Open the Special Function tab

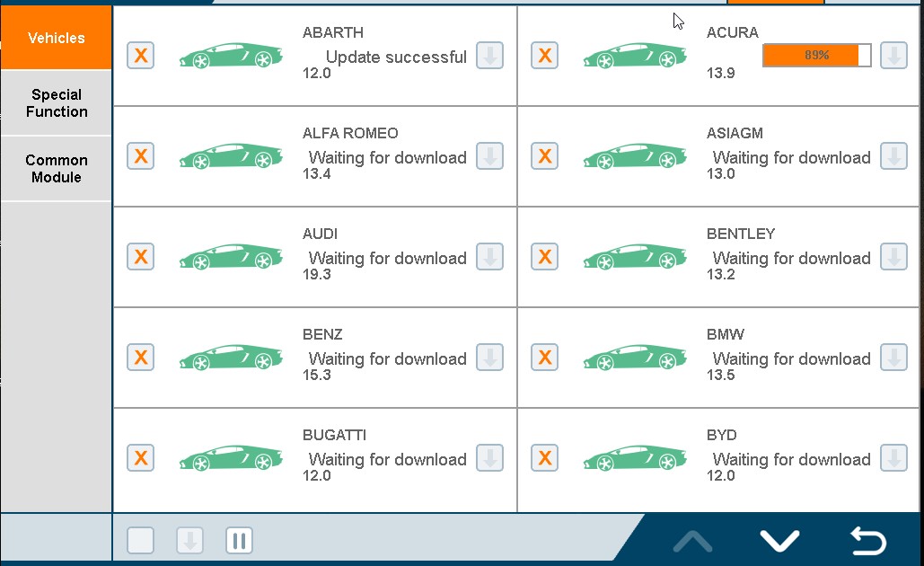[x=56, y=103]
